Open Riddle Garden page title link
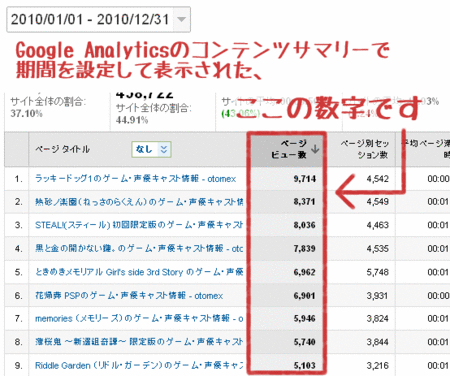Viewport: 450px width, 376px height. coord(139,365)
